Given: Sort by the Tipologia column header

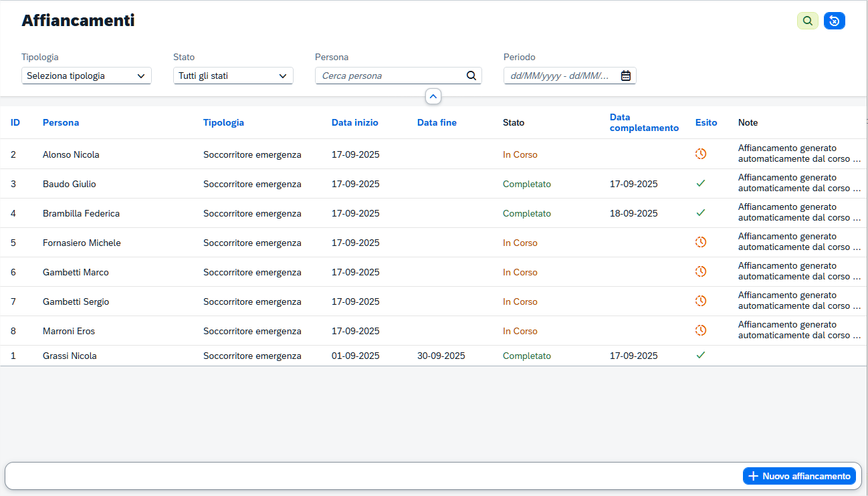Looking at the screenshot, I should (223, 122).
